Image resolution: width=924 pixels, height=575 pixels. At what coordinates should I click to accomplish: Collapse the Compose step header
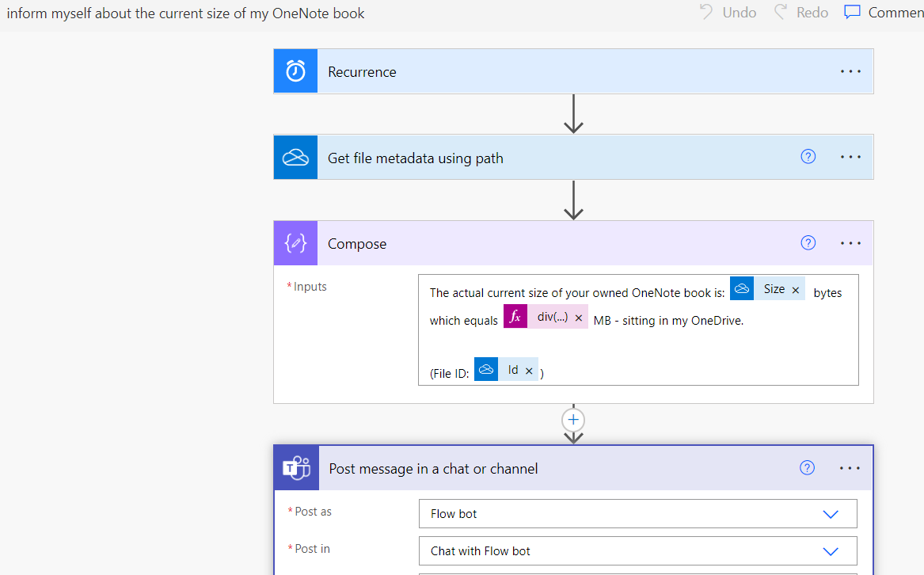(573, 243)
